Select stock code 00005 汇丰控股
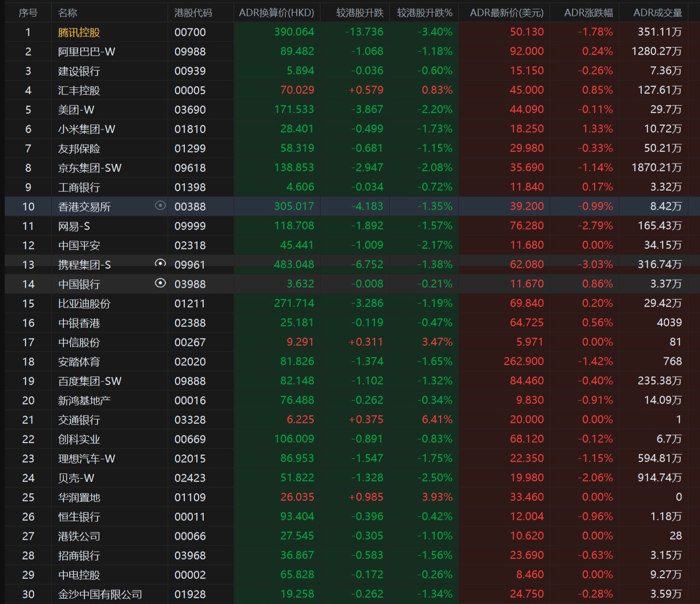Screen dimensions: 700x604 click(x=190, y=90)
